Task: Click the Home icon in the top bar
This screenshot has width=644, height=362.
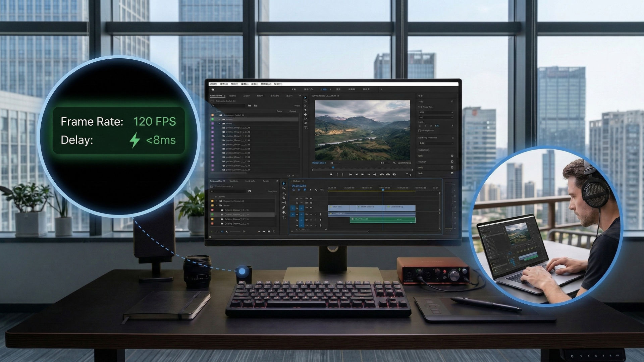Action: pos(213,89)
